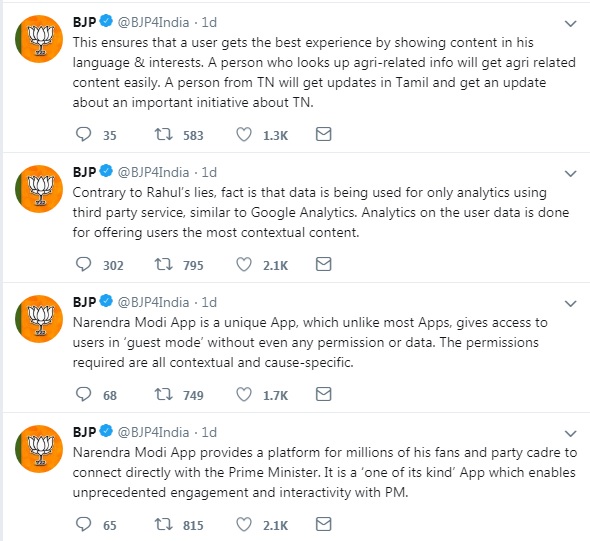
Task: Reply to the 'guest mode' tweet
Action: [x=84, y=394]
